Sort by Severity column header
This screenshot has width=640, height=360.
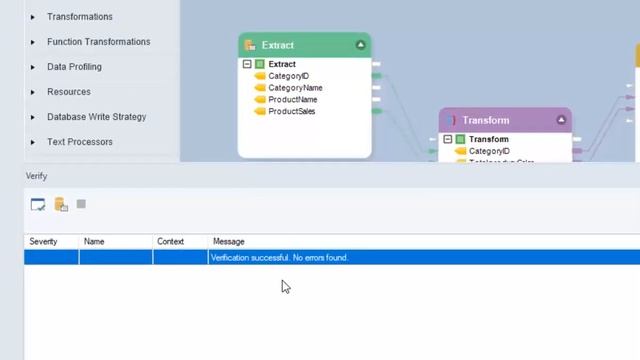[51, 242]
